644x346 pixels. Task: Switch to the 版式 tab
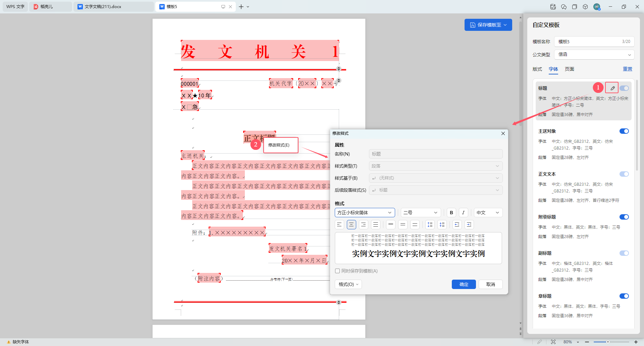tap(537, 69)
